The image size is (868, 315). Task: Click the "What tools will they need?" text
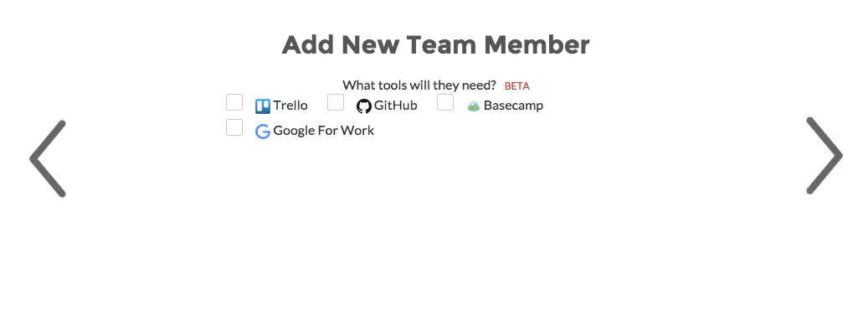coord(419,85)
